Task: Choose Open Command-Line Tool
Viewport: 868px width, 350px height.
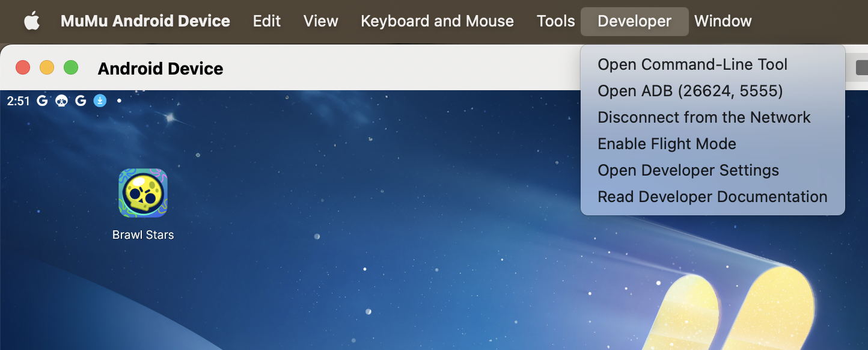Action: (x=692, y=64)
